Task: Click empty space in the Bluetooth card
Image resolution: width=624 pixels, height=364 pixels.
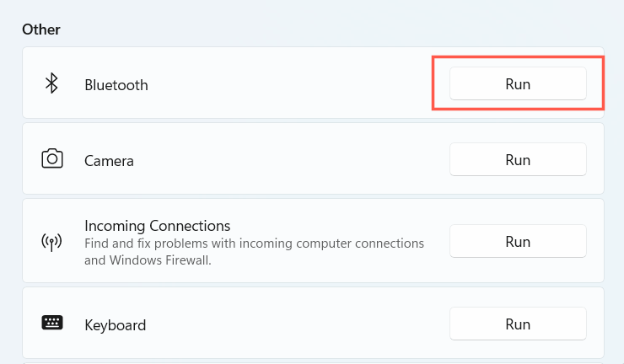Action: pyautogui.click(x=295, y=83)
